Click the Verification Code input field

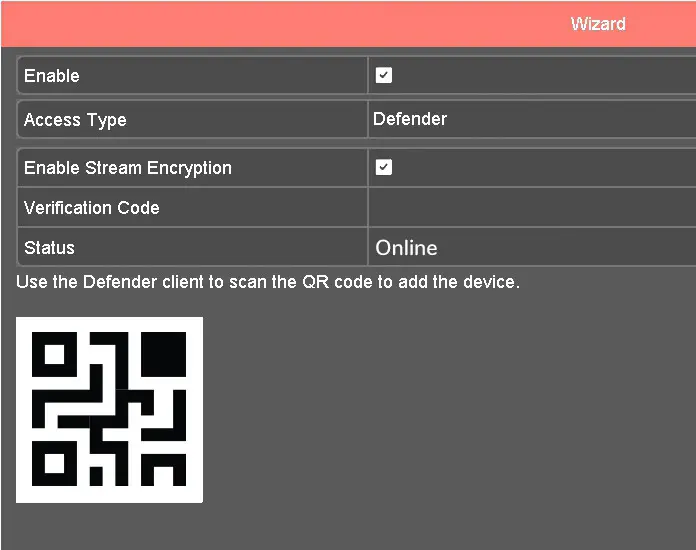532,207
